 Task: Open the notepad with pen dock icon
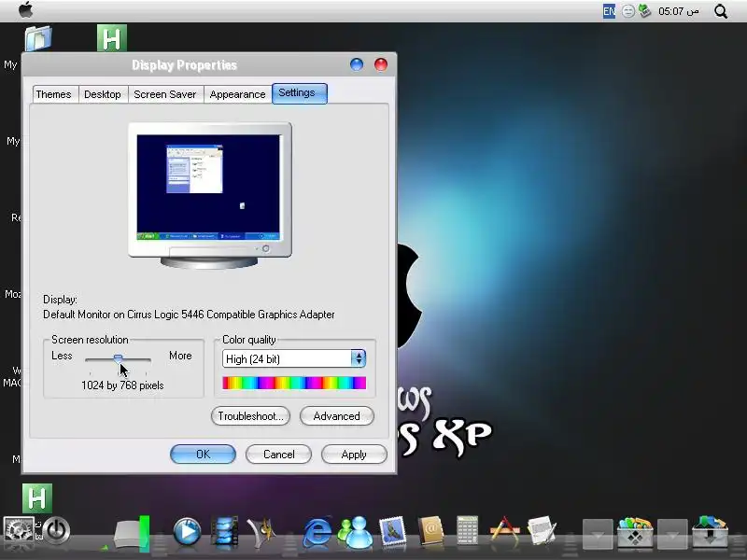(x=543, y=530)
